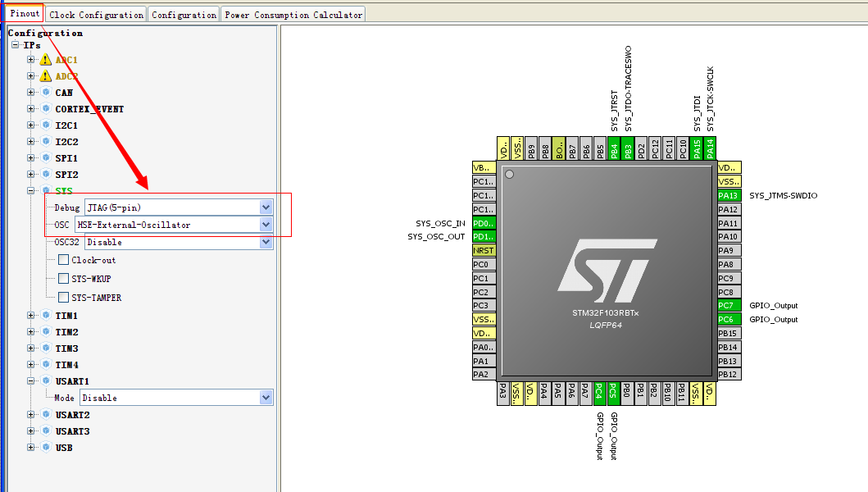868x492 pixels.
Task: Select the USART1 tree label
Action: click(x=72, y=381)
